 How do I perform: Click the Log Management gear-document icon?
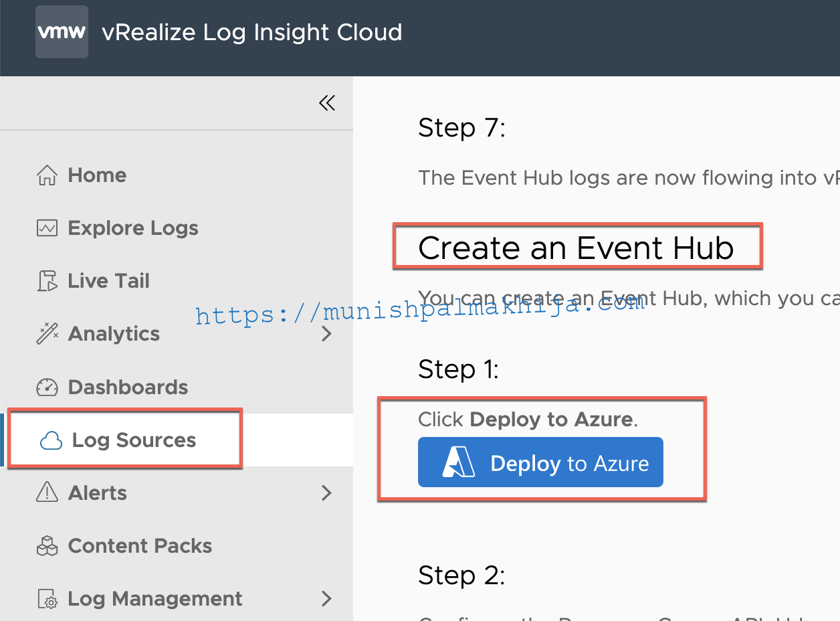point(47,598)
